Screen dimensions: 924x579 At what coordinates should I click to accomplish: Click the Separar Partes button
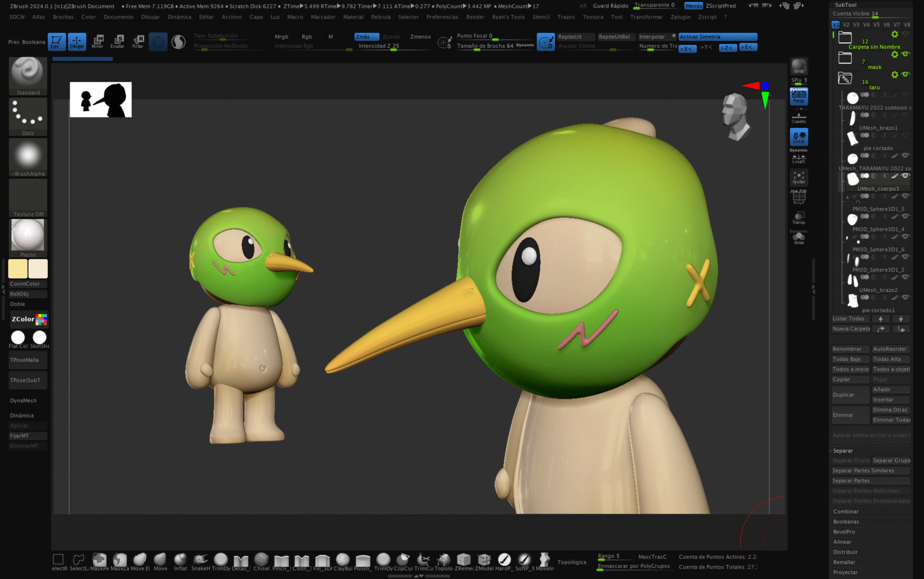(x=871, y=481)
